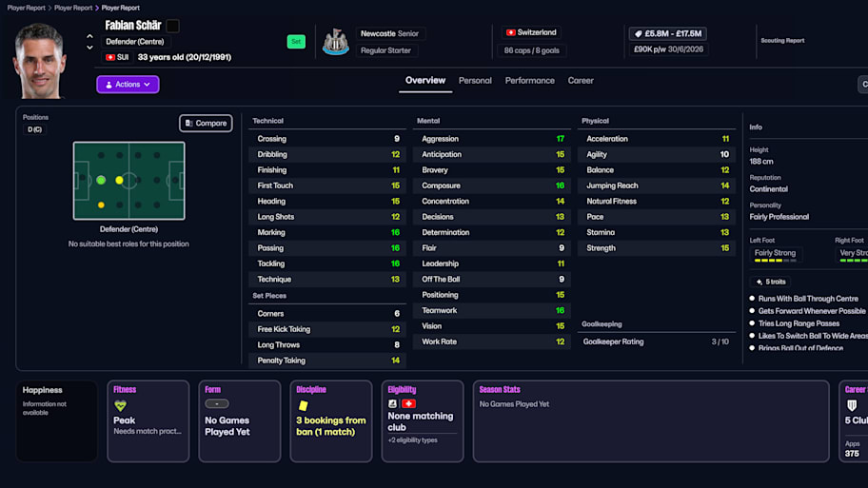The width and height of the screenshot is (868, 488).
Task: Click 'Tries Long Range Passes' trait
Action: (x=799, y=323)
